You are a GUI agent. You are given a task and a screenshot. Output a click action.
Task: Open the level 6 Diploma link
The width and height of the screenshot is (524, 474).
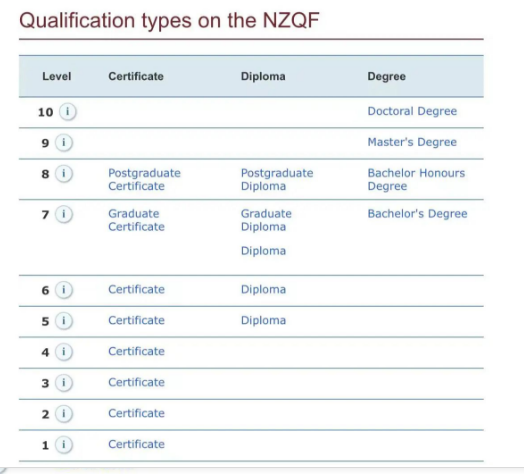[x=263, y=289]
